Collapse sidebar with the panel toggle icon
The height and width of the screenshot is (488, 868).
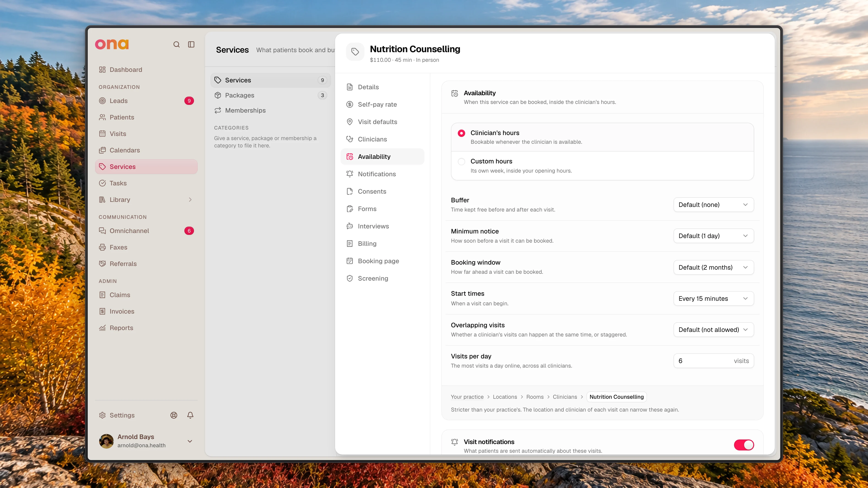coord(191,44)
